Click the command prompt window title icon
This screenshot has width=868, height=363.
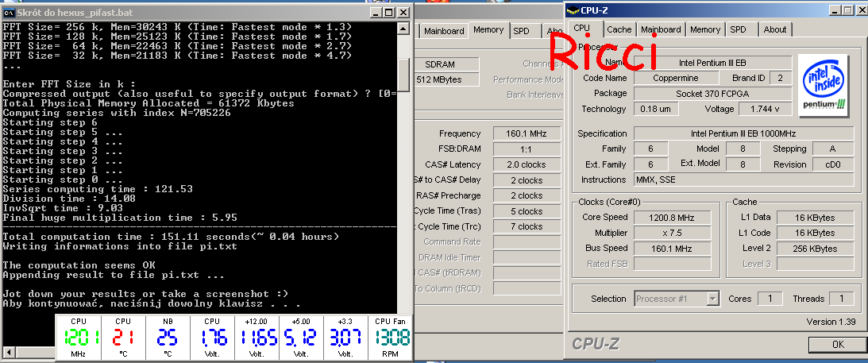point(8,12)
